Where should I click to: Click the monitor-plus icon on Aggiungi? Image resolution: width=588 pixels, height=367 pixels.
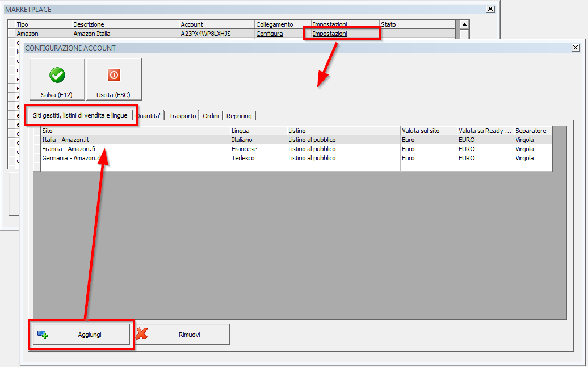pos(43,335)
